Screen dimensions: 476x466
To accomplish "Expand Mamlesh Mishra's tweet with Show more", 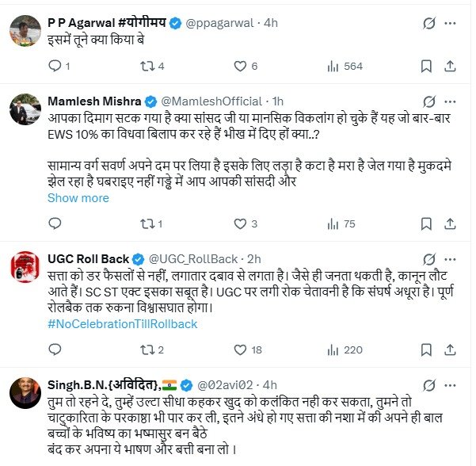I will [78, 197].
